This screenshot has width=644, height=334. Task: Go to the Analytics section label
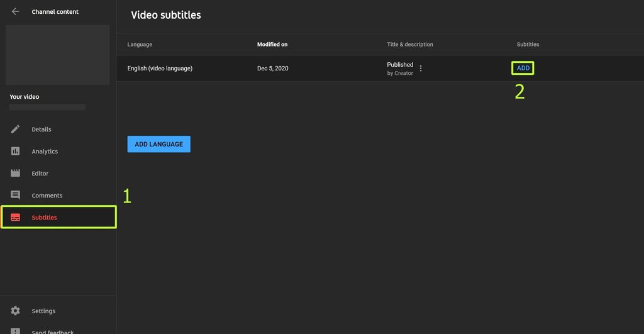click(x=45, y=152)
